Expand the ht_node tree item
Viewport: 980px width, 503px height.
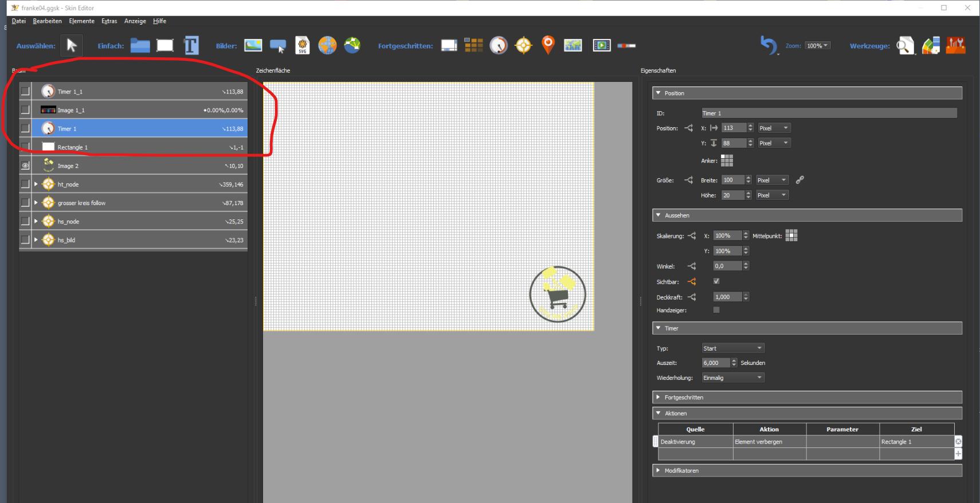[x=36, y=184]
